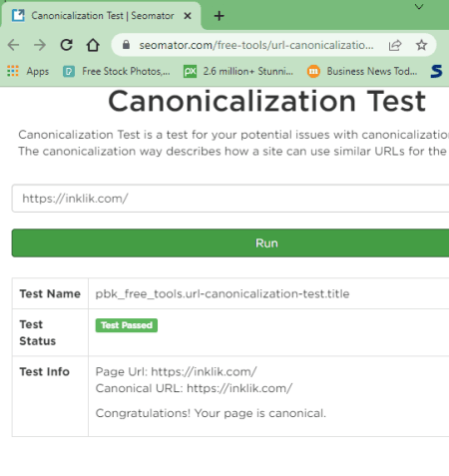Select the Page Url inklik.com line

(176, 371)
